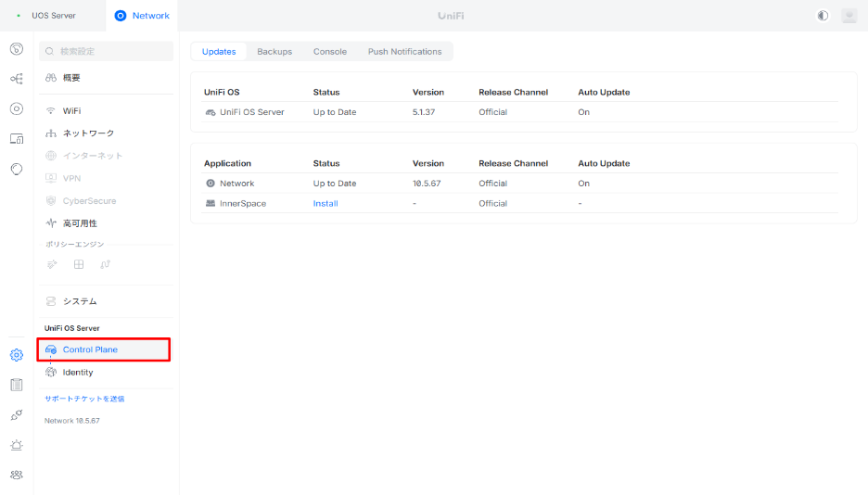Open the 高可用性 settings menu item
868x495 pixels.
click(x=106, y=223)
